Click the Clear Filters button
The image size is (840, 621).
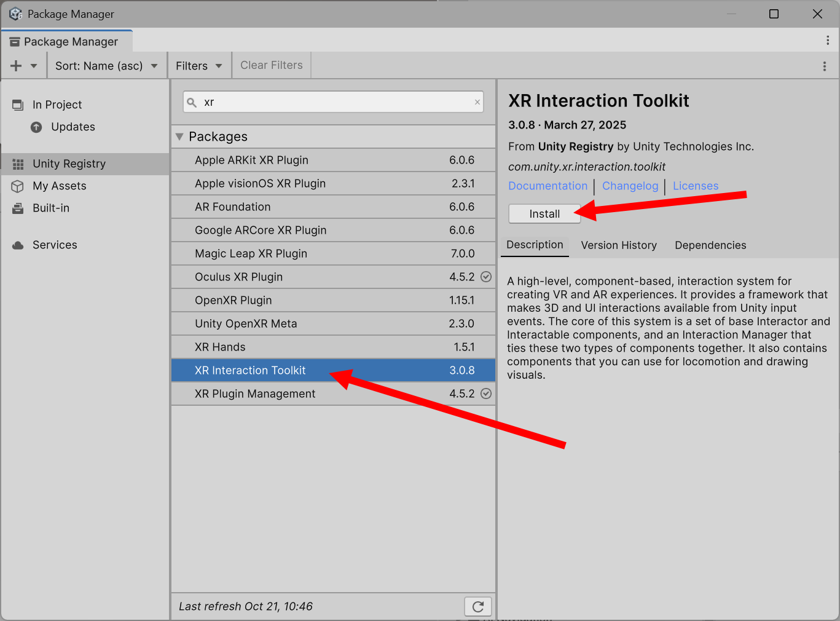click(x=272, y=65)
